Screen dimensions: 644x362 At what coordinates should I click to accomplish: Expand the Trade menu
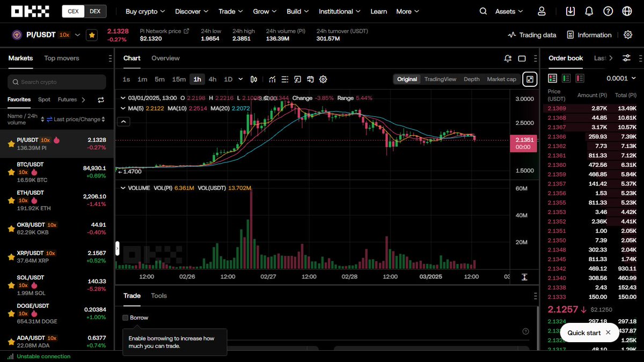click(x=231, y=11)
